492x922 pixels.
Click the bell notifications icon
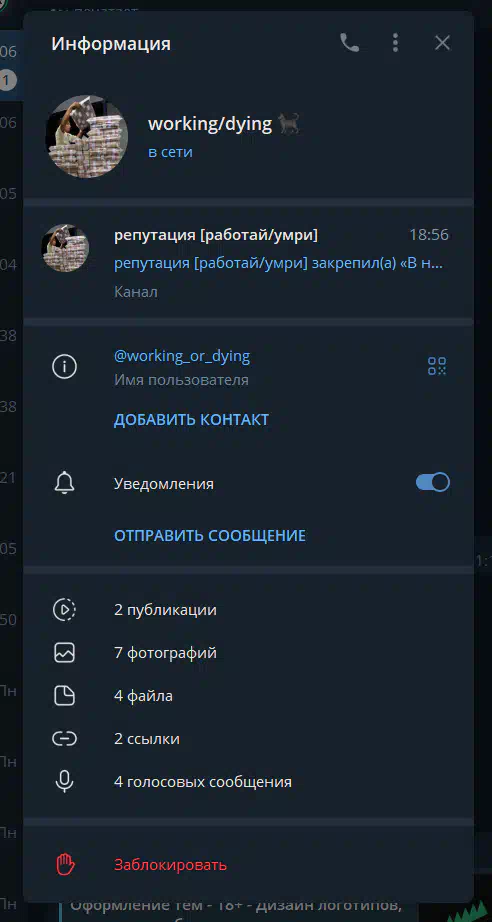point(65,483)
